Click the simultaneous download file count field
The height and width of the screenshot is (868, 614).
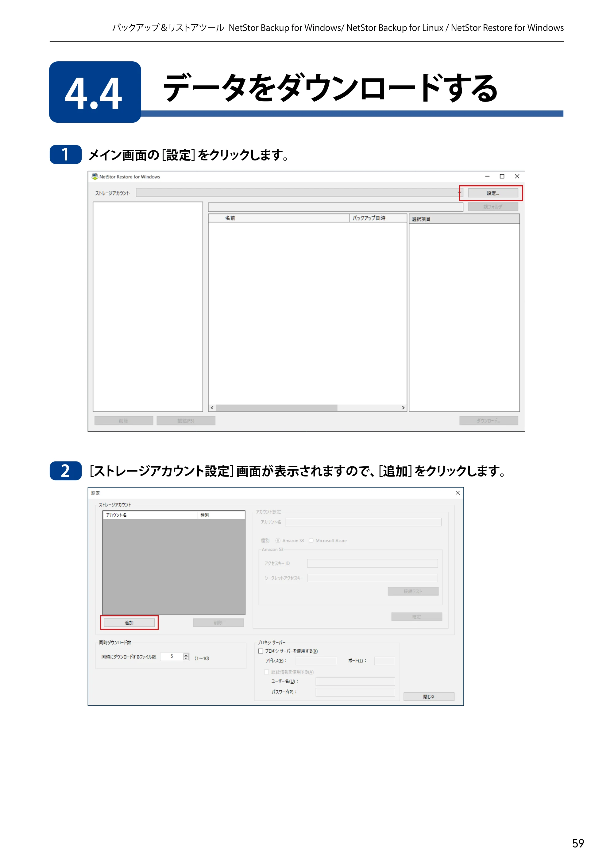click(172, 657)
